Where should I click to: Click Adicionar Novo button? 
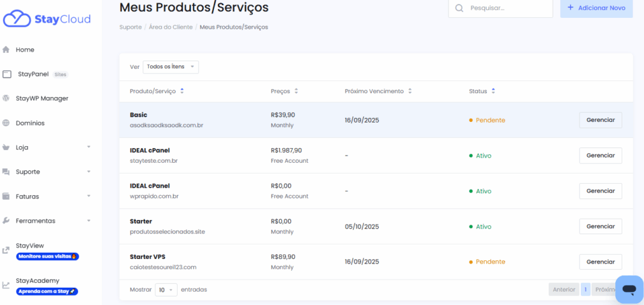point(596,8)
